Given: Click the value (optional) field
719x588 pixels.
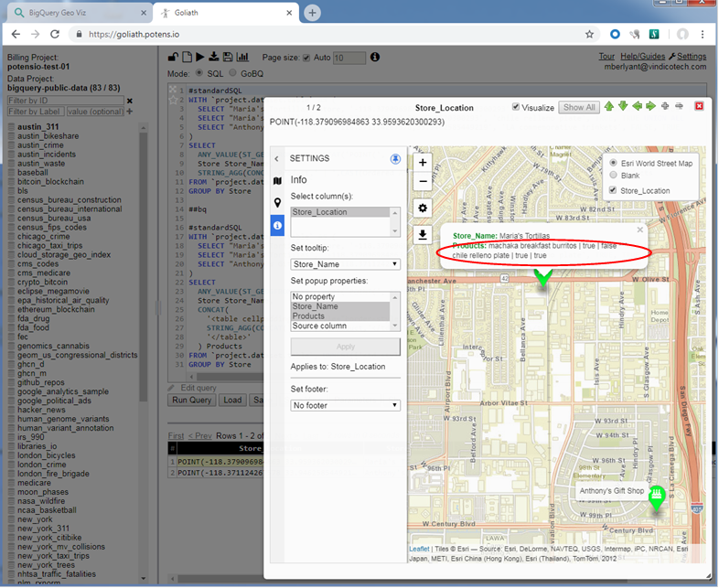Looking at the screenshot, I should [x=95, y=112].
